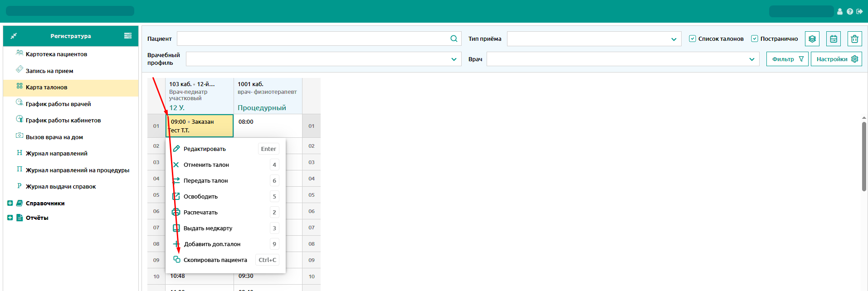Click the logout icon in header
868x291 pixels.
859,12
